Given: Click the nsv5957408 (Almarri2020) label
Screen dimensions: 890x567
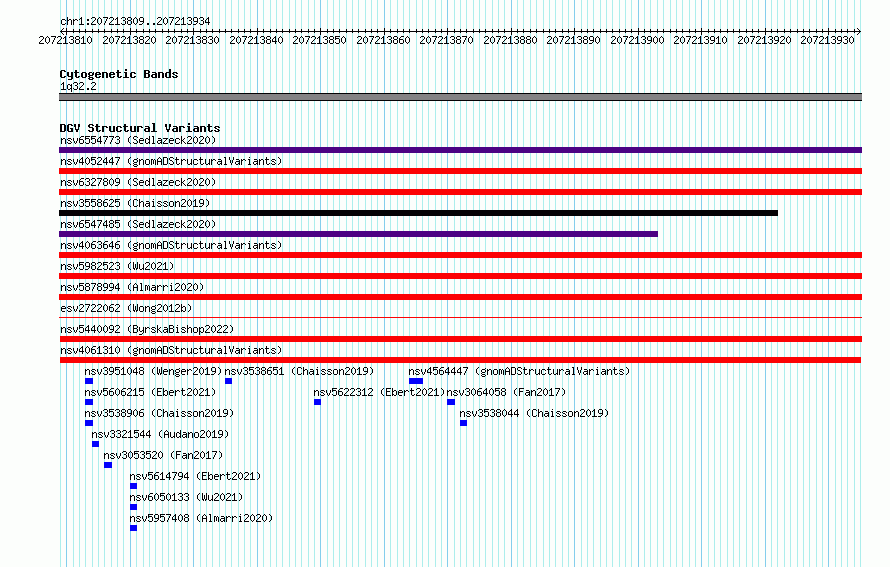Looking at the screenshot, I should 201,518.
